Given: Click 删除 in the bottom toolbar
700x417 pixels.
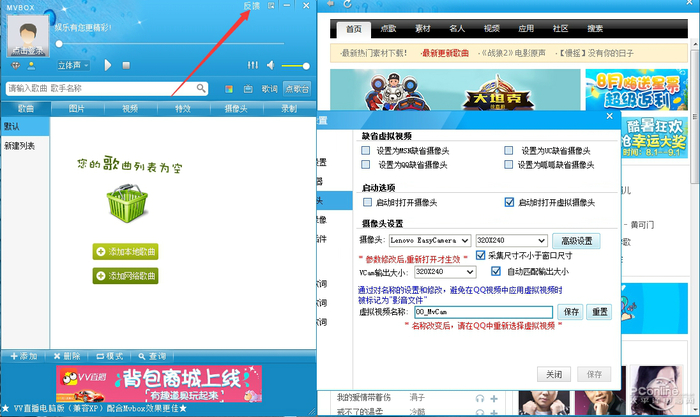Looking at the screenshot, I should [67, 356].
